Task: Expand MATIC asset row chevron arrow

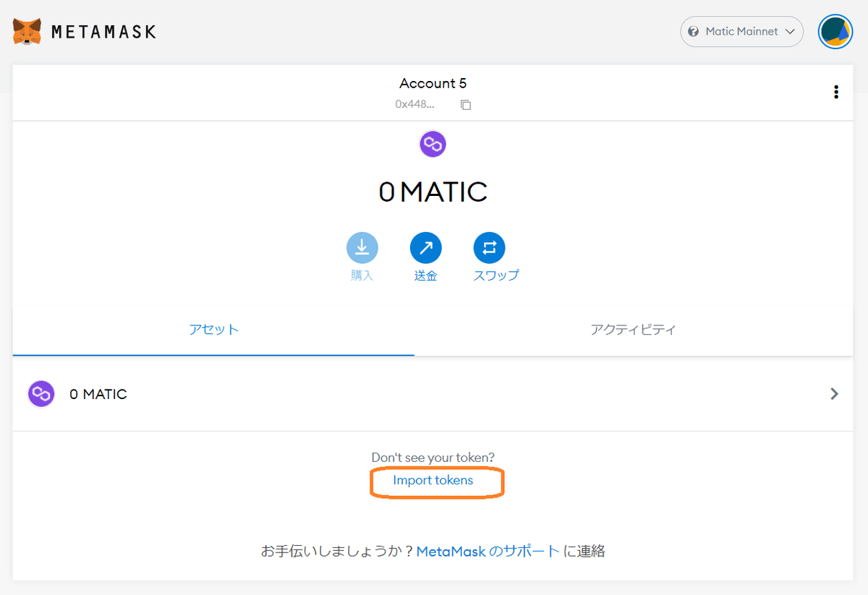Action: tap(835, 394)
